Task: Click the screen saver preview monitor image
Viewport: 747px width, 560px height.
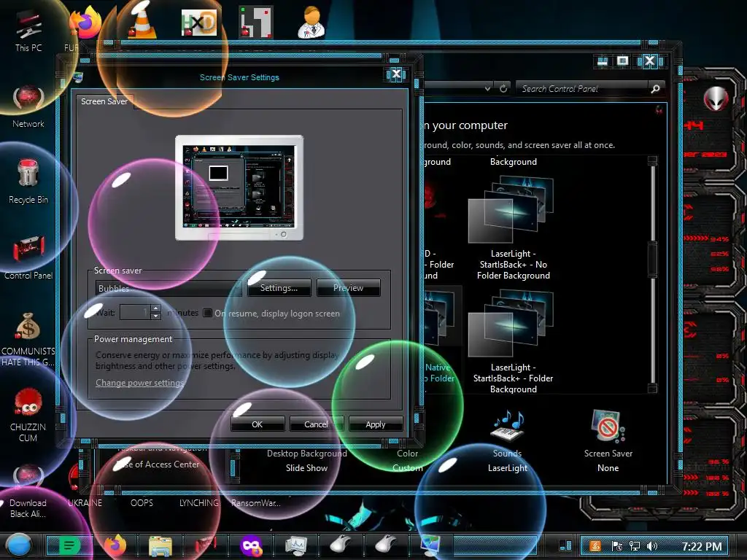Action: [x=239, y=187]
